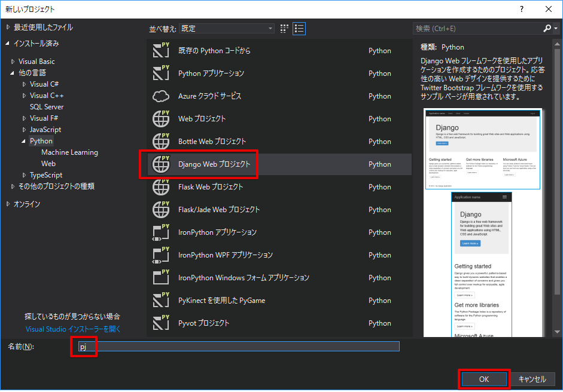
Task: Select the Pyvot プロジェクト template
Action: pyautogui.click(x=279, y=323)
